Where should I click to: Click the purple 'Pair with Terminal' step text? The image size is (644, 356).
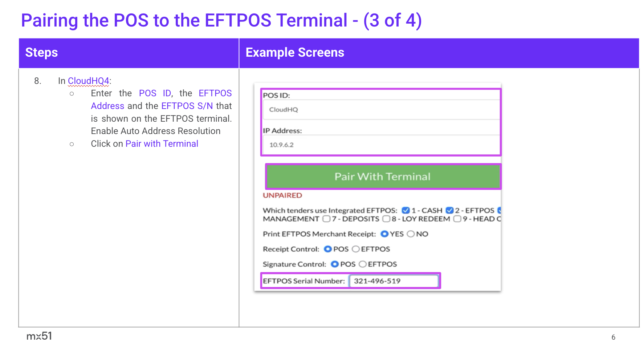click(x=162, y=144)
